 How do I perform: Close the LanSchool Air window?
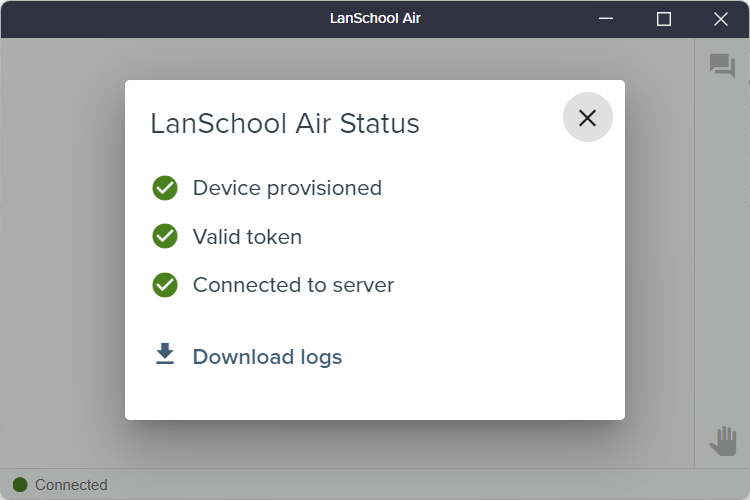[721, 19]
